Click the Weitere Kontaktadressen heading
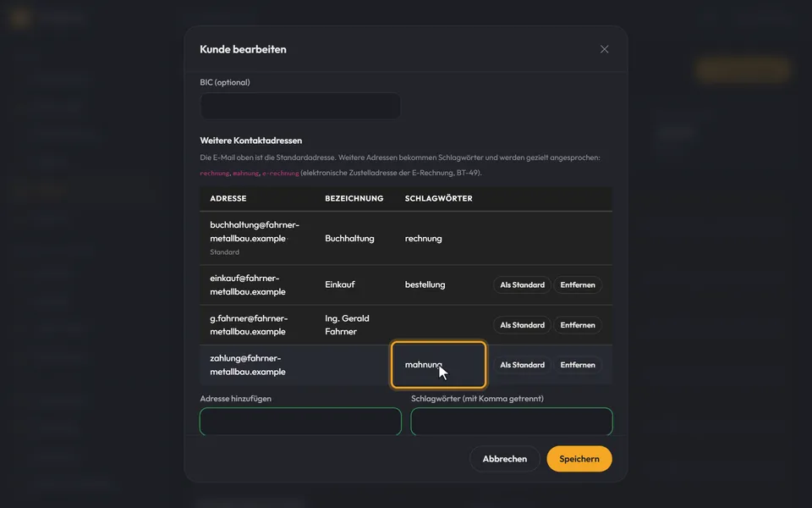The image size is (812, 508). 250,141
